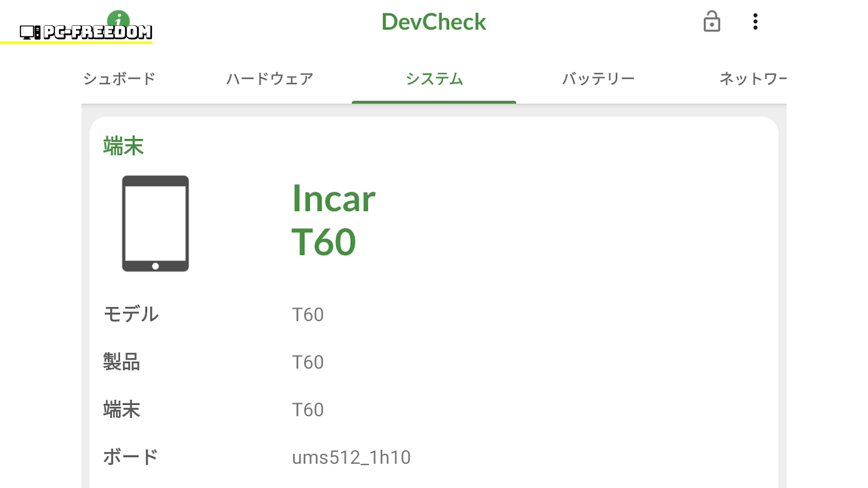868x488 pixels.
Task: Click the board value ums512_1h10
Action: (351, 457)
